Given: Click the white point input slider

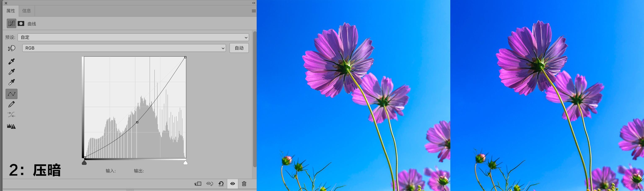Looking at the screenshot, I should [x=186, y=163].
